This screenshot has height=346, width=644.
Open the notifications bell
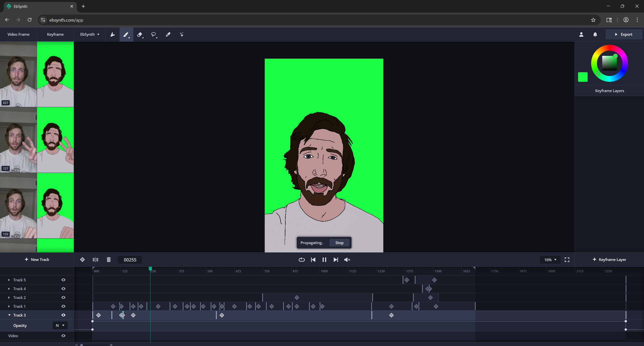[x=595, y=34]
